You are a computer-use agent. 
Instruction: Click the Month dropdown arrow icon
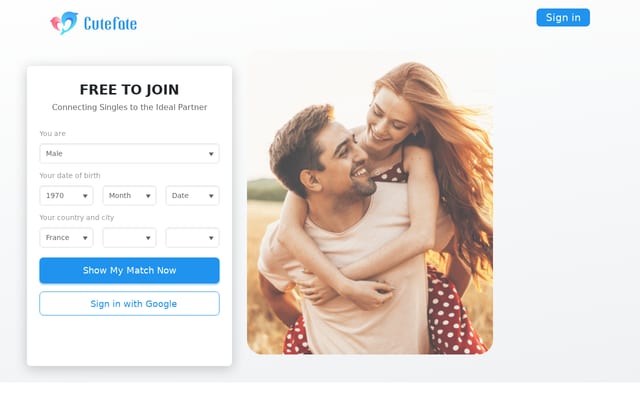pos(148,196)
